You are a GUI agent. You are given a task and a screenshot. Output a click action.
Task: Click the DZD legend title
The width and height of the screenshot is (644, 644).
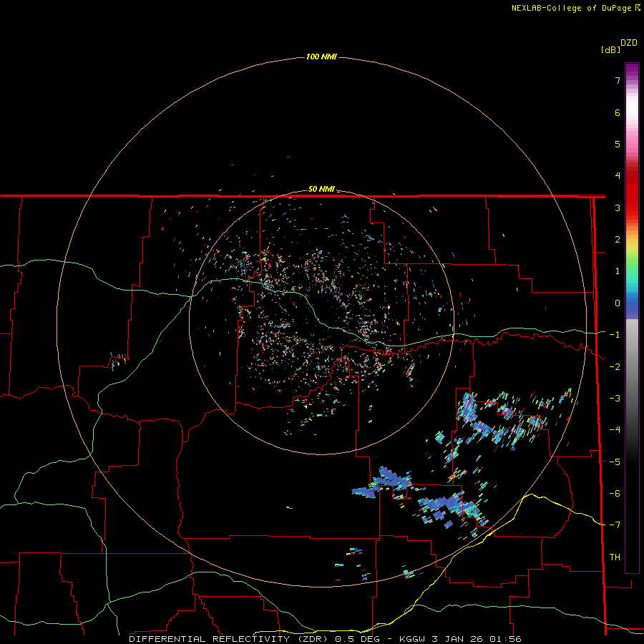[x=629, y=43]
